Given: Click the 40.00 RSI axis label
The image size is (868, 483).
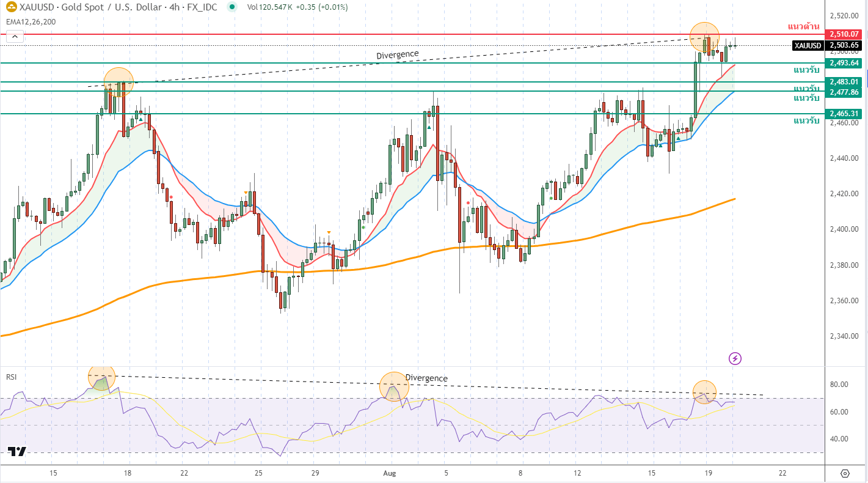Looking at the screenshot, I should click(x=839, y=439).
